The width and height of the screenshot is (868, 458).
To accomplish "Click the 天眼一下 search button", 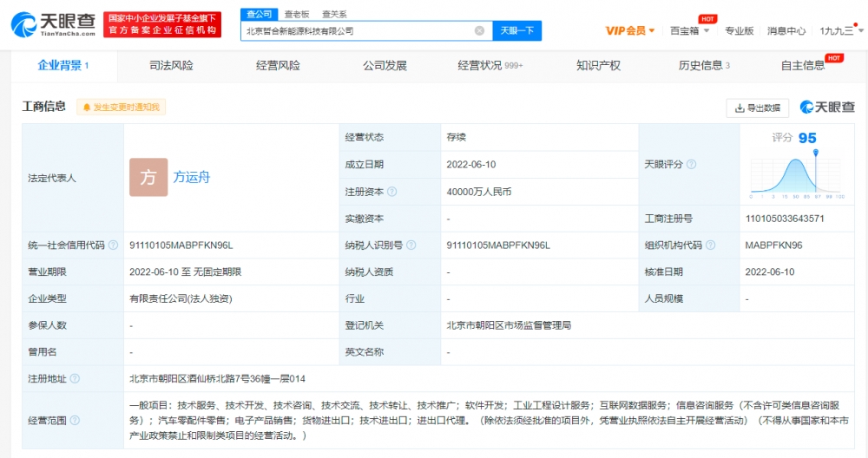I will point(517,31).
